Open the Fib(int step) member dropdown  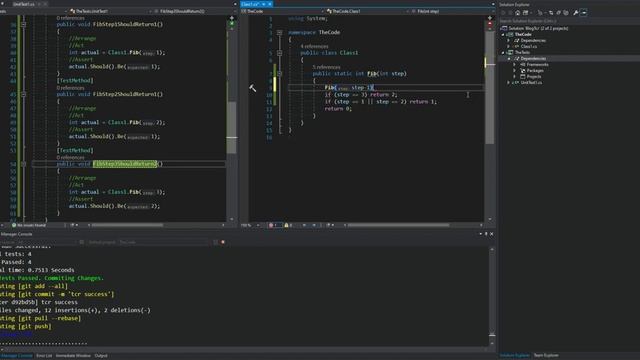[452, 11]
